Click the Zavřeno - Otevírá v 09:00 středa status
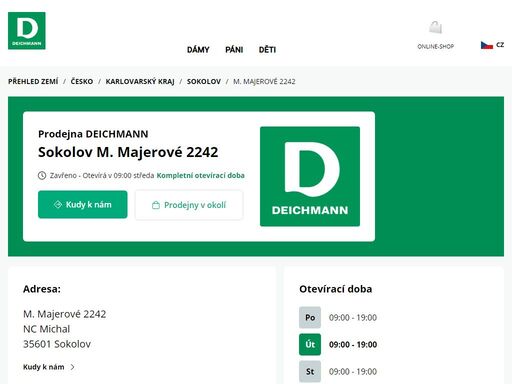512x384 pixels. (102, 175)
